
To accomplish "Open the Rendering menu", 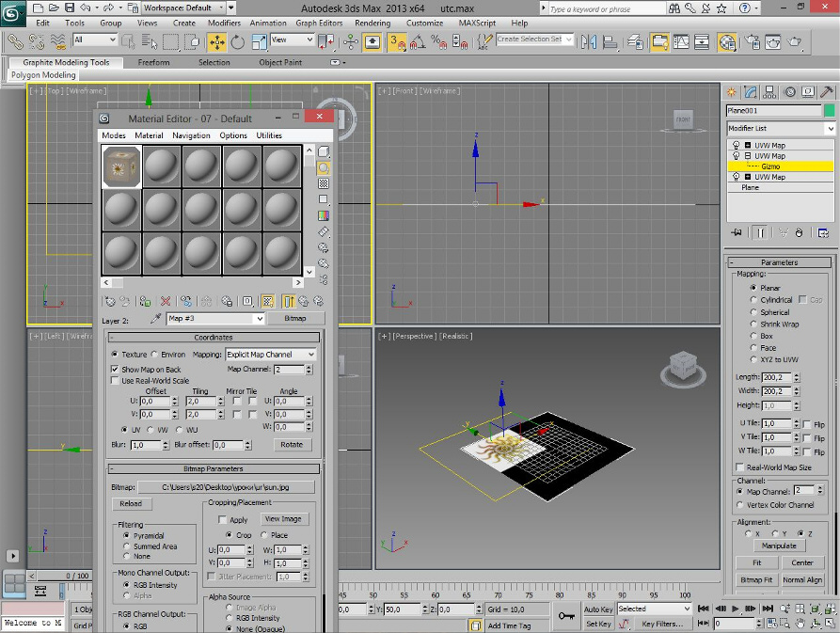I will (x=372, y=23).
